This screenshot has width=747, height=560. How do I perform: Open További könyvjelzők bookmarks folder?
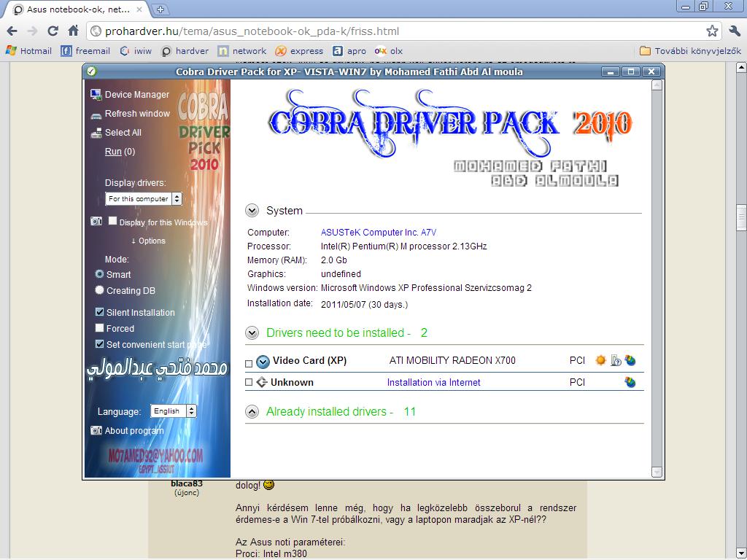(690, 51)
